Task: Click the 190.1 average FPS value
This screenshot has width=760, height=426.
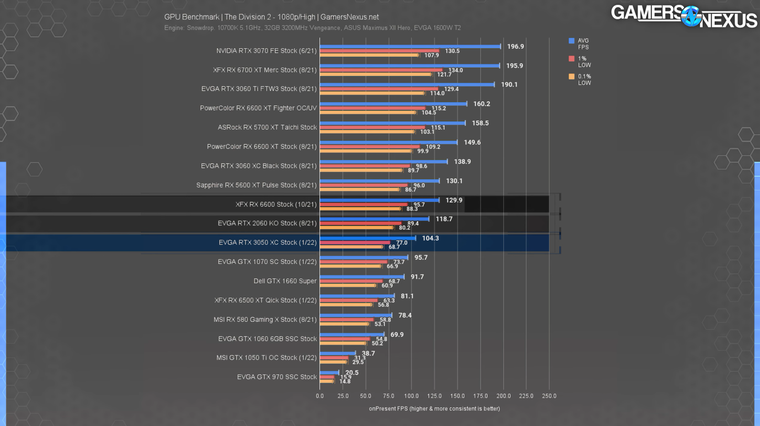Action: [x=509, y=84]
